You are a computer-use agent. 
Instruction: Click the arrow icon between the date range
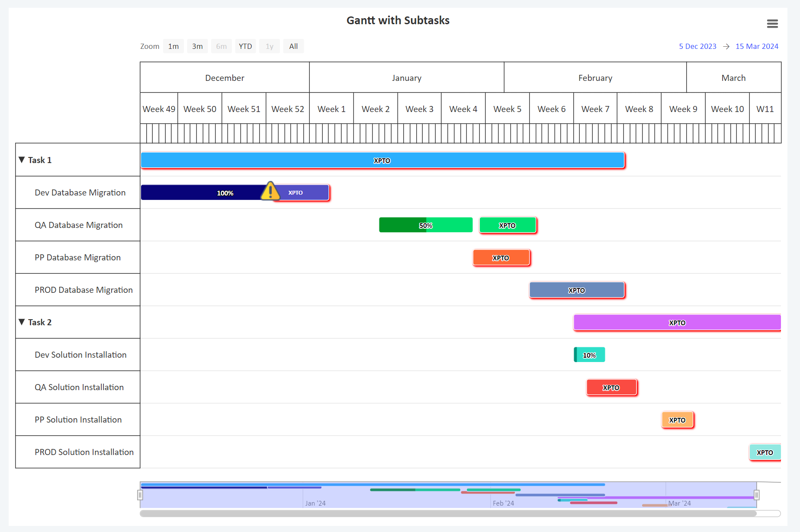pos(726,46)
